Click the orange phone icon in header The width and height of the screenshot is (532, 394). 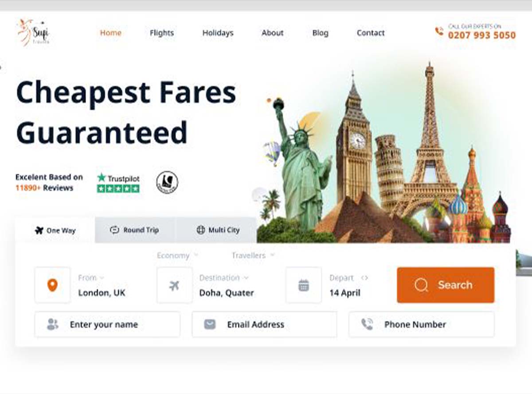(x=439, y=31)
